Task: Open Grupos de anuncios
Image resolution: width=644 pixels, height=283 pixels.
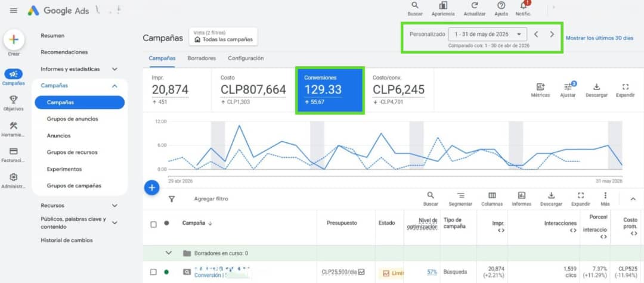Action: tap(72, 119)
